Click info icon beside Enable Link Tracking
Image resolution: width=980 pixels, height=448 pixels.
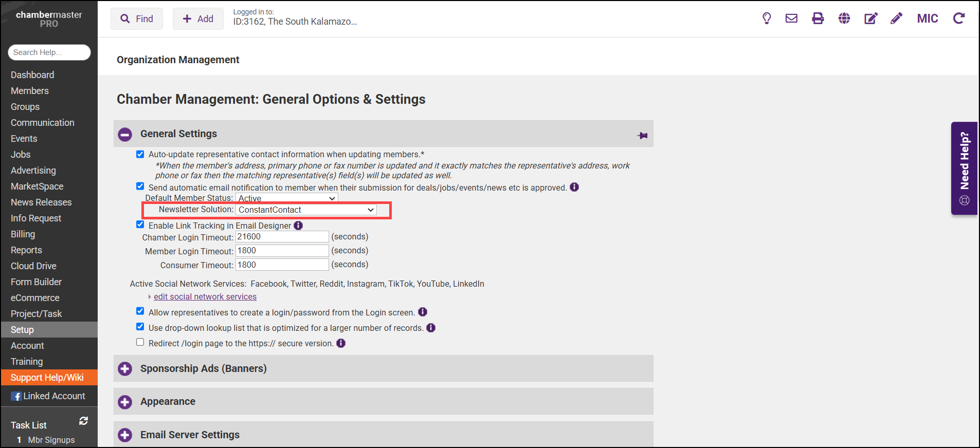pos(298,226)
